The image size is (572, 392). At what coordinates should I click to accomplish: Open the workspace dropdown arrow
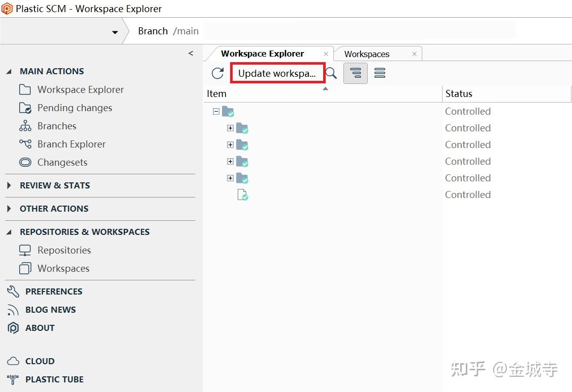115,32
